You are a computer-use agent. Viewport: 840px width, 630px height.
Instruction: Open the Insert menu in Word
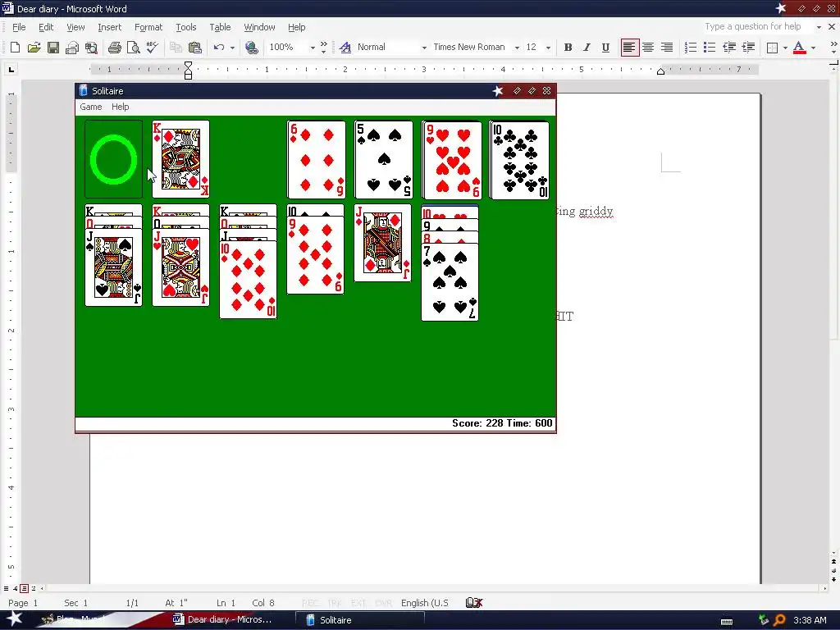[109, 27]
